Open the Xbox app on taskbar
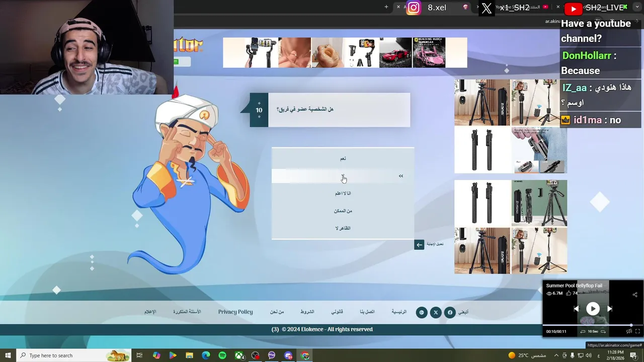This screenshot has width=644, height=362. 239,355
